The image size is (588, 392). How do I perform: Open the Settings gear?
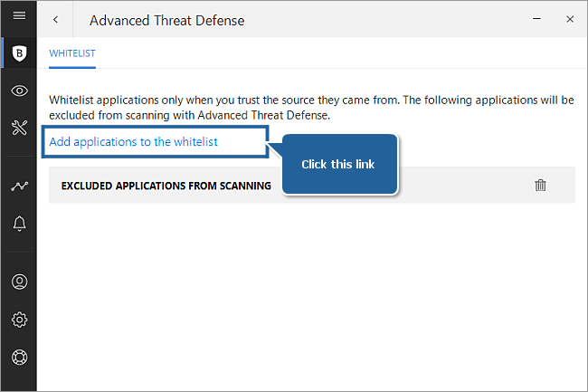tap(19, 320)
